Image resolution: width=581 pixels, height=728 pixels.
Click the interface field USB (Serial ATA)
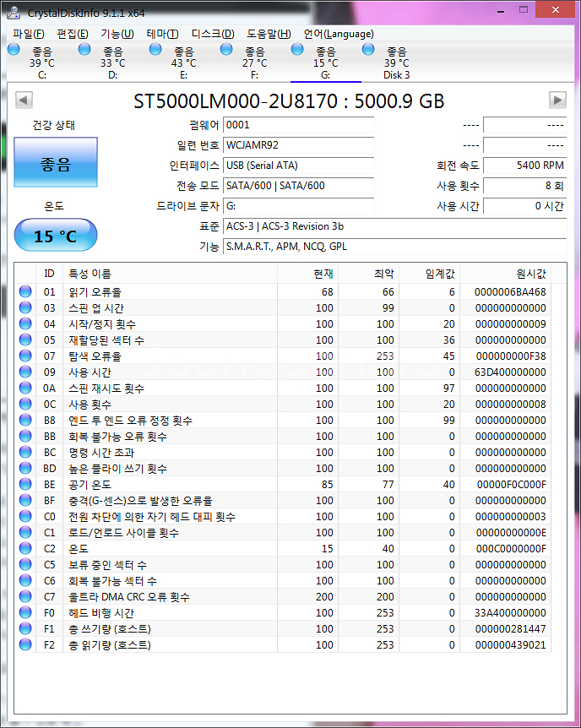(x=299, y=166)
